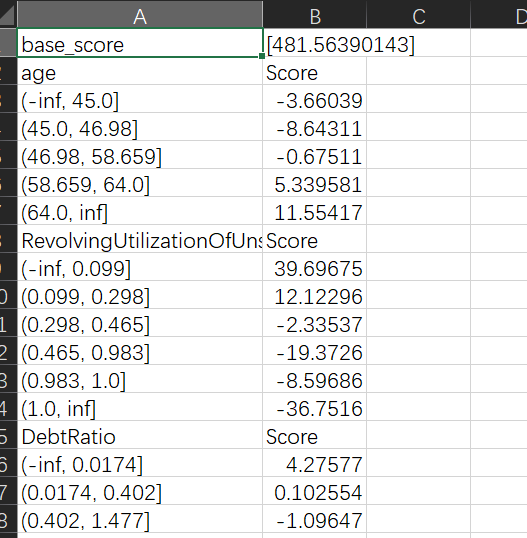Select the RevolvingUtilizationOfUns cell

point(140,239)
